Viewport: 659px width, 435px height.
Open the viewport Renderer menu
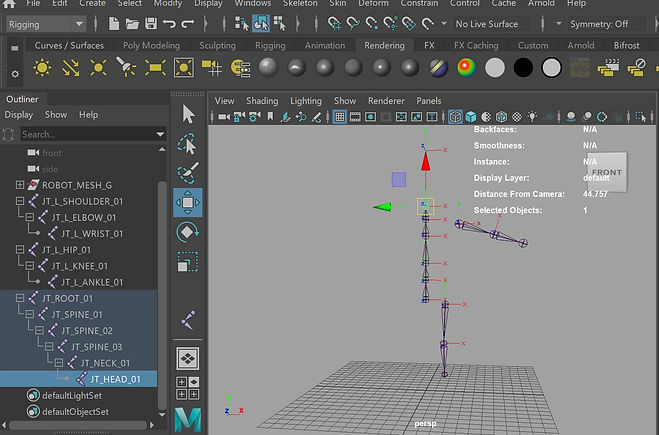(386, 101)
